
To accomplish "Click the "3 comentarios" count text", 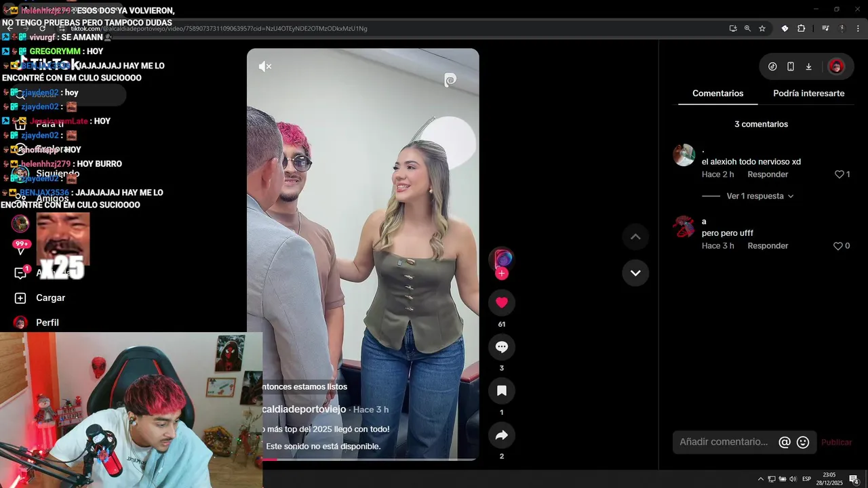I will 761,125.
